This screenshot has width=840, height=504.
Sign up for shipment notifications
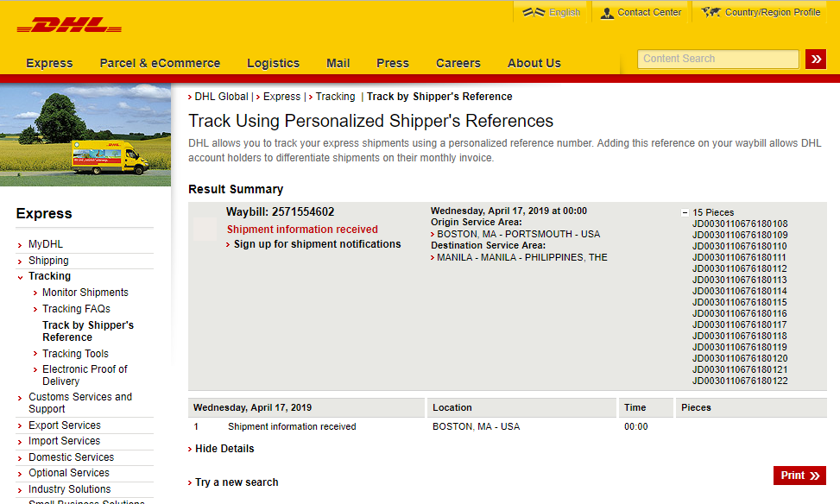pos(317,244)
